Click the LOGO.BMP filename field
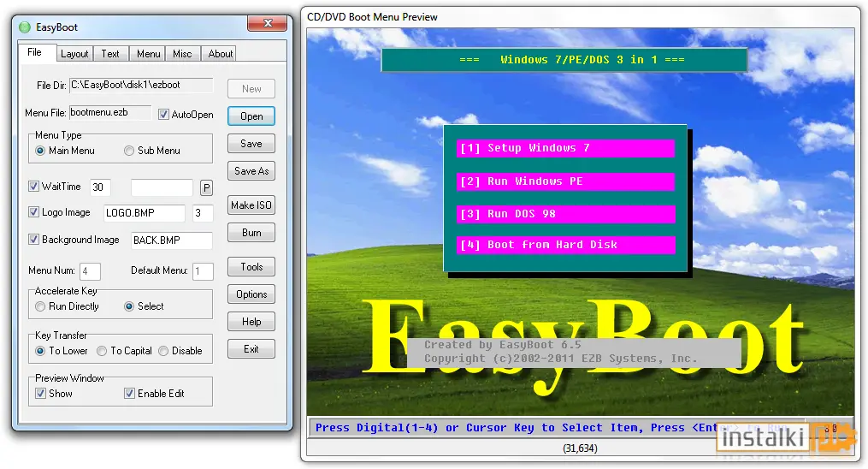Viewport: 868px width, 469px height. click(x=144, y=212)
